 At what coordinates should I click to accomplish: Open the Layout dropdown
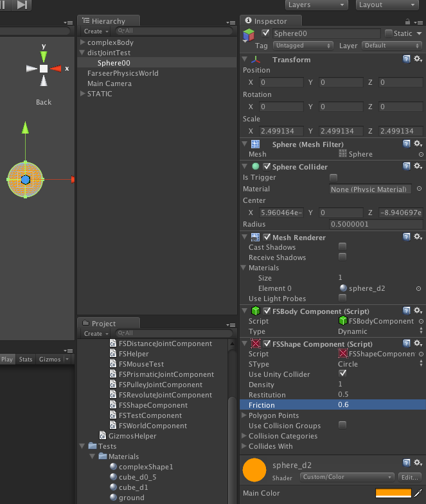(387, 5)
